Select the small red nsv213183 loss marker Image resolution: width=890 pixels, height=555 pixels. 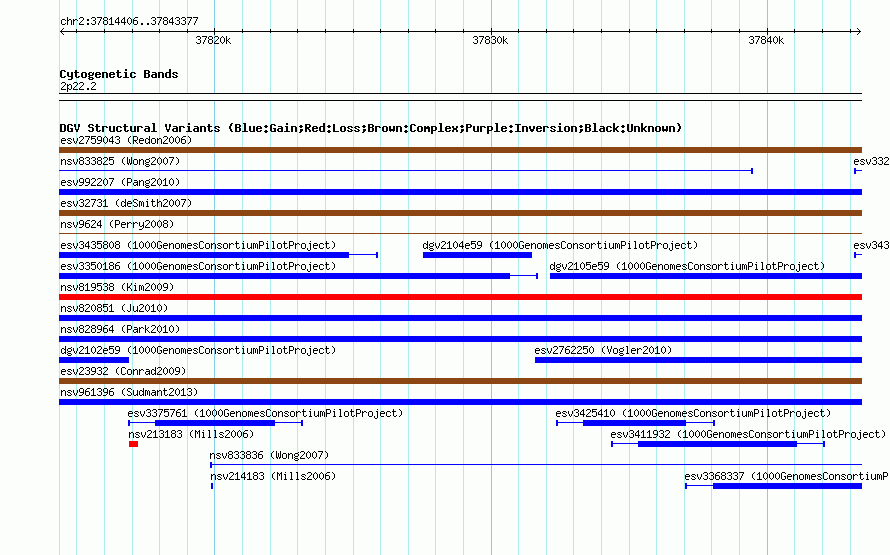click(133, 444)
